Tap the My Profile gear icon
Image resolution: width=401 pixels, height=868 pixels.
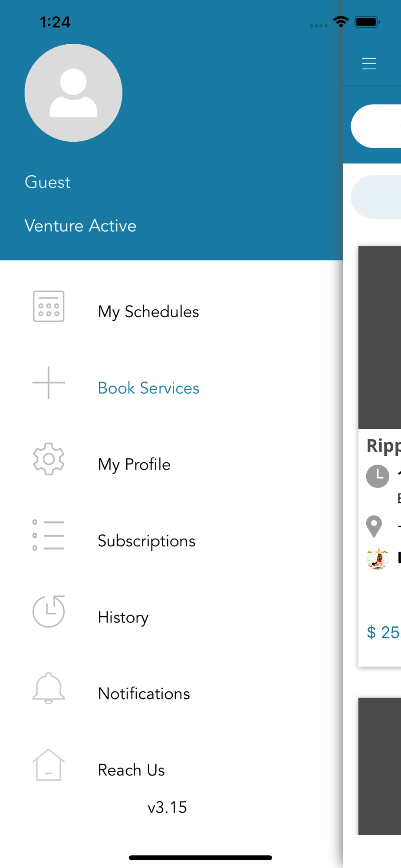click(x=49, y=459)
